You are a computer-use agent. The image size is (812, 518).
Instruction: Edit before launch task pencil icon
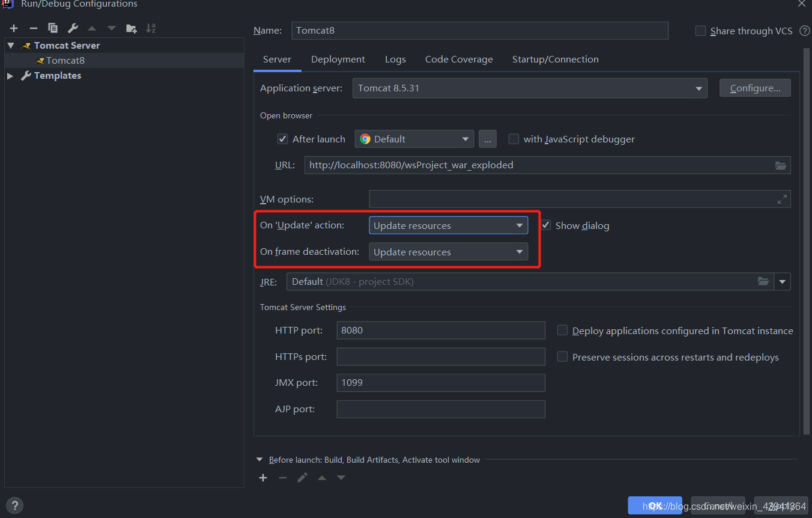click(303, 478)
